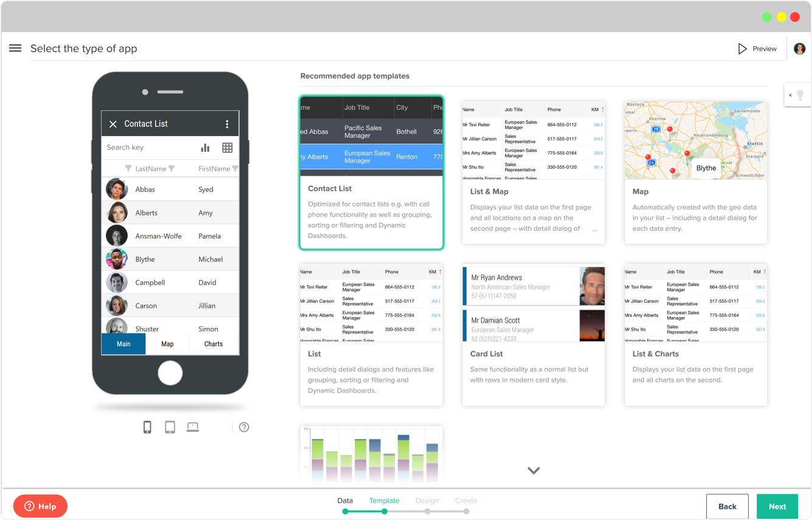This screenshot has width=812, height=520.
Task: Click the FirstName column header
Action: click(x=214, y=168)
